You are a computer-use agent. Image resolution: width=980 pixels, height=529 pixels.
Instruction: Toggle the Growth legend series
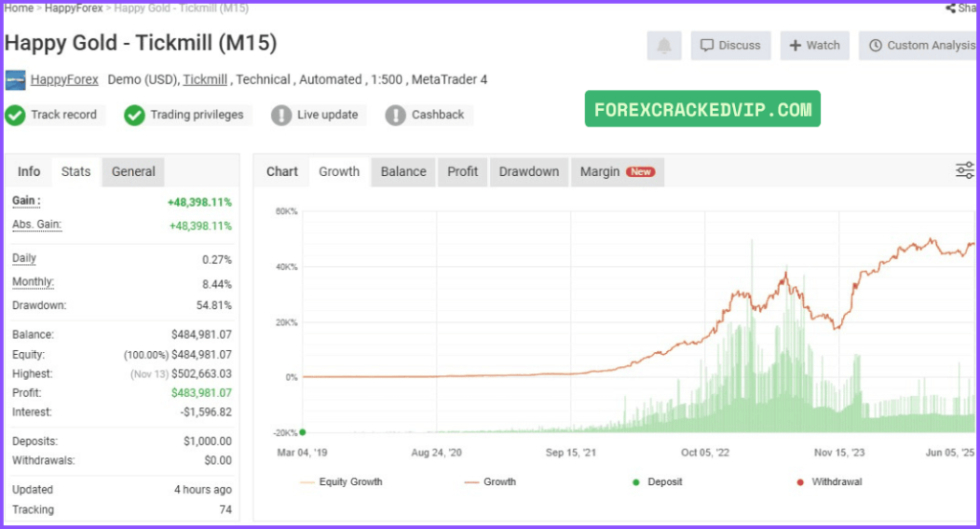(491, 482)
